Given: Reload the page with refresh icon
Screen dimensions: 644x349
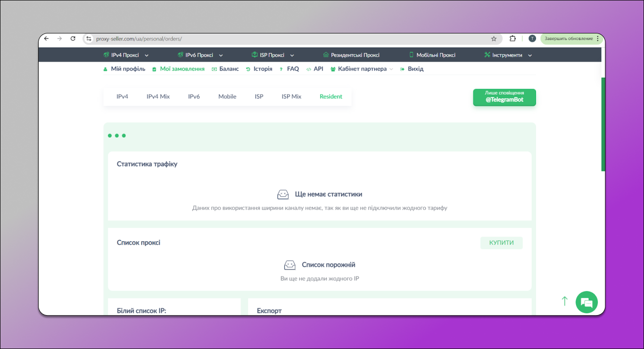Looking at the screenshot, I should pos(73,39).
